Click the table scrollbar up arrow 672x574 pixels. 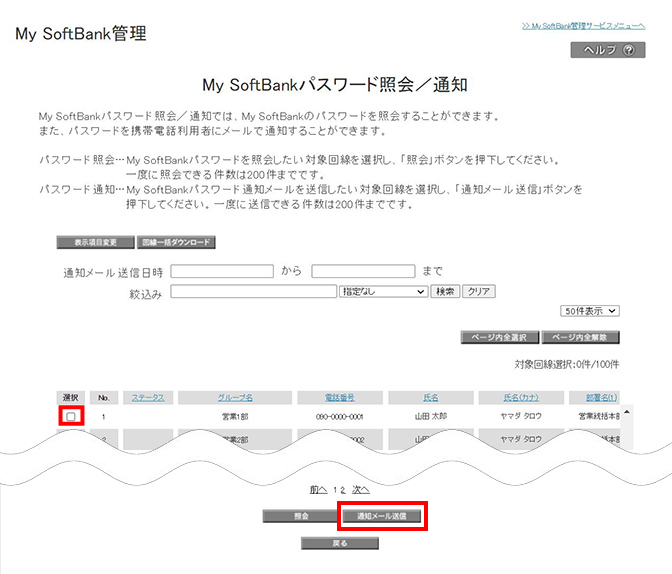(x=627, y=412)
